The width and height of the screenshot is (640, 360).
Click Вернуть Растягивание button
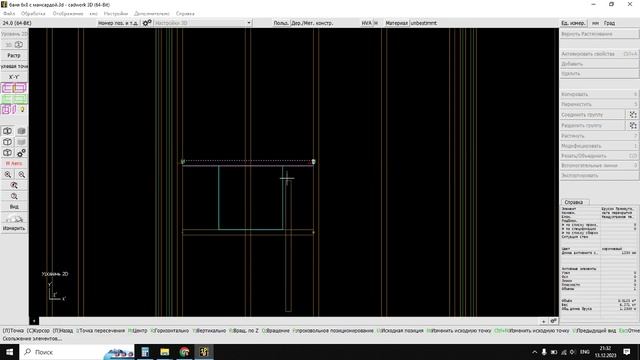pos(598,34)
